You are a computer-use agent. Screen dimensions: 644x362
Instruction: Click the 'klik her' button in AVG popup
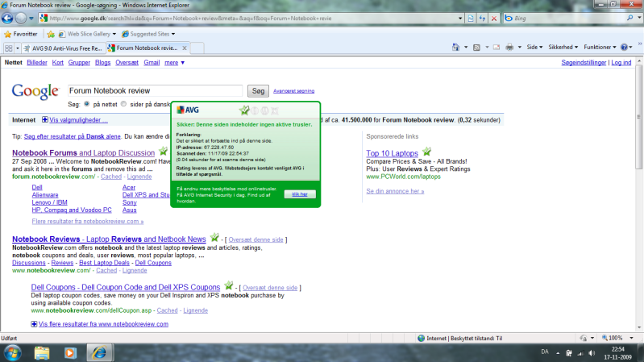pos(300,194)
